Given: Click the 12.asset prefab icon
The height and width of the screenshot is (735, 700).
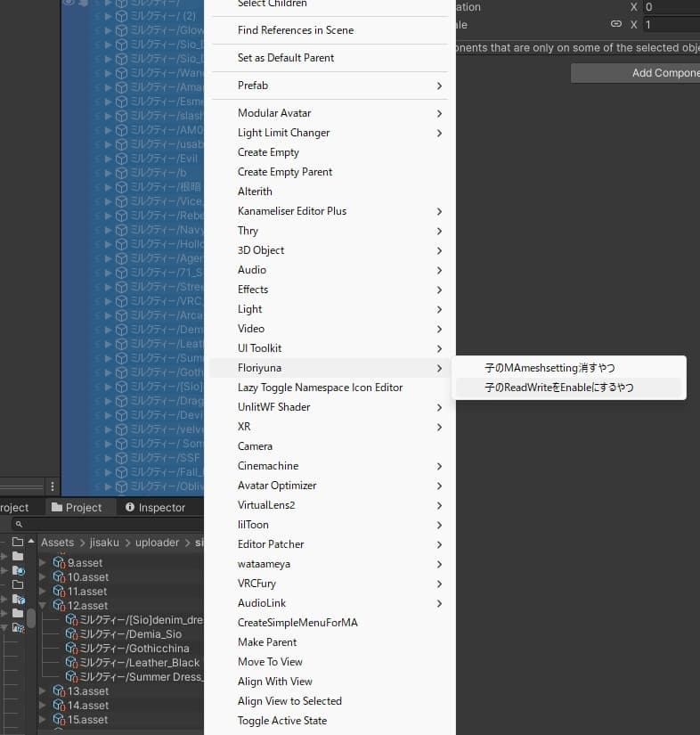Looking at the screenshot, I should pyautogui.click(x=60, y=606).
